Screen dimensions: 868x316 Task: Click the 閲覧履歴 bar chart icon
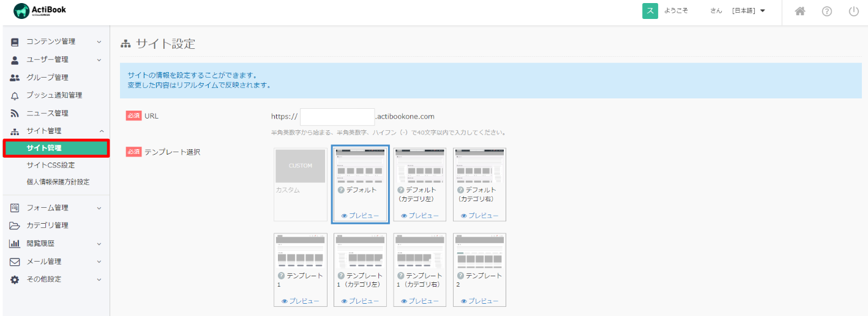15,243
